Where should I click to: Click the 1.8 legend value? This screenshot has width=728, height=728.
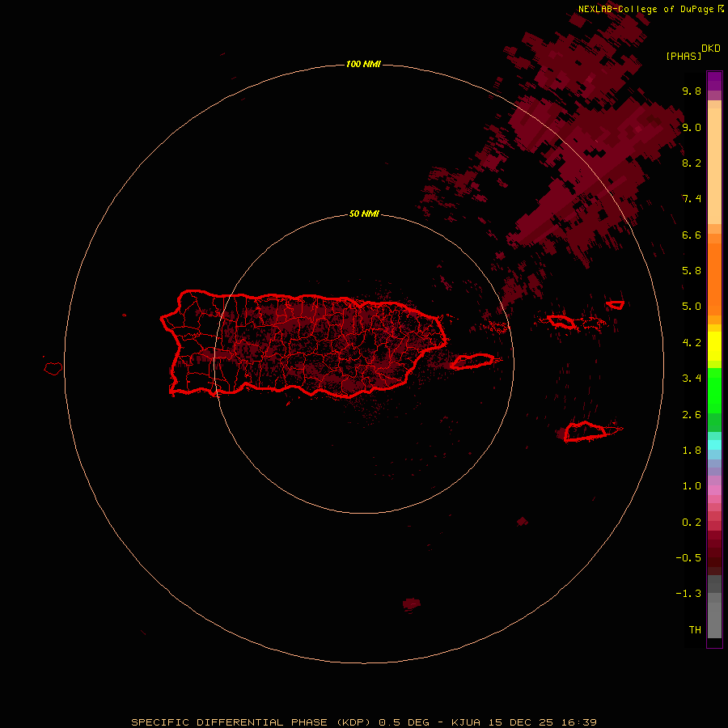(x=692, y=451)
